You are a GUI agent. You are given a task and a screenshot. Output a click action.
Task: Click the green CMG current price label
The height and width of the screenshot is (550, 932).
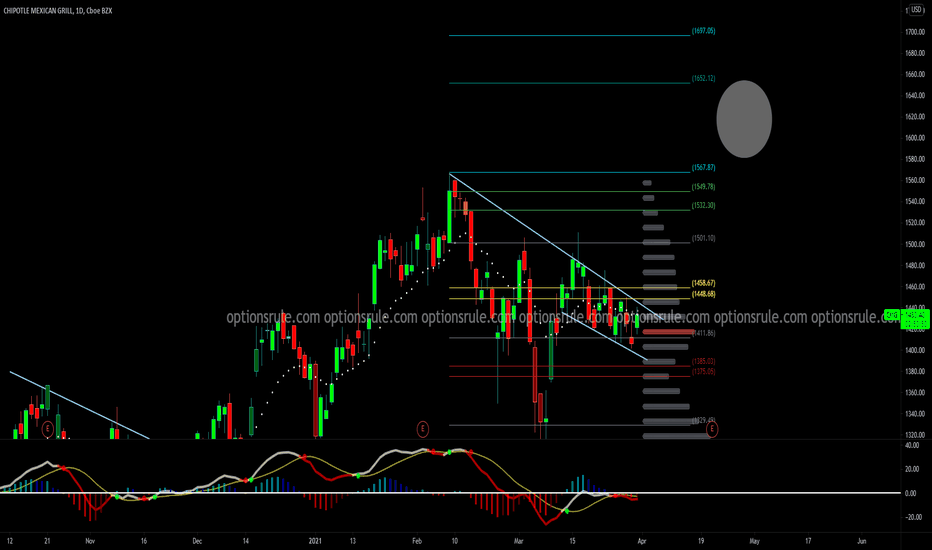click(906, 319)
